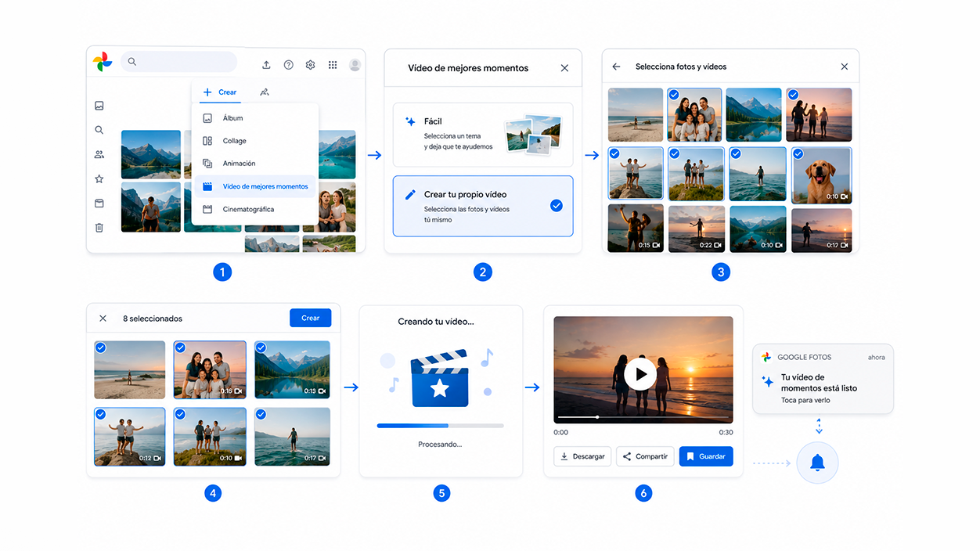Open the help question-mark icon

pos(289,65)
